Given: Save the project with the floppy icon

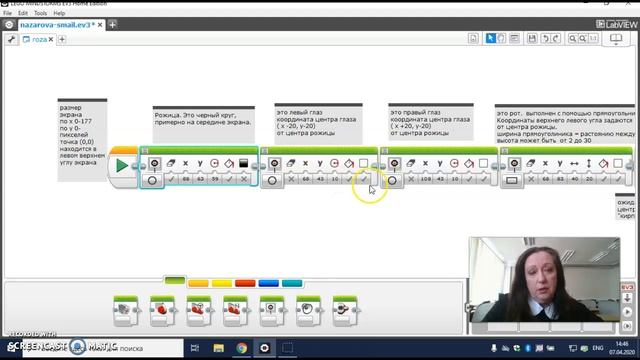Looking at the screenshot, I should click(x=532, y=38).
